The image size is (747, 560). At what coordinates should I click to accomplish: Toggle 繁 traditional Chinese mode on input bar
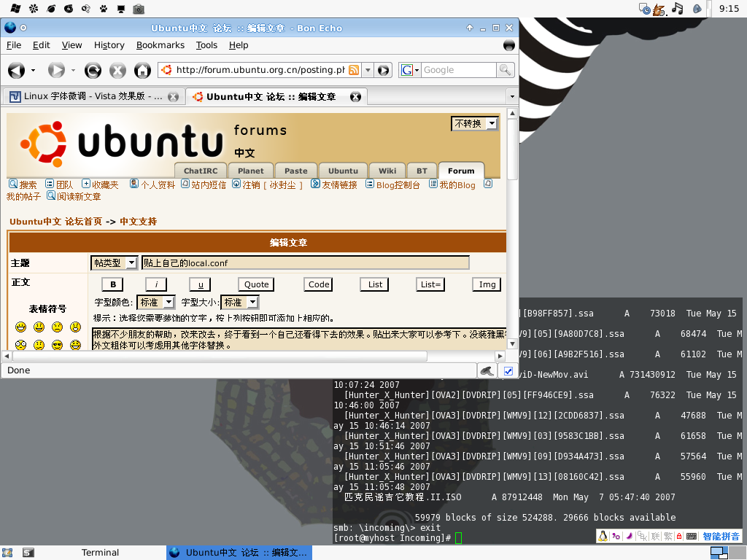coord(668,536)
